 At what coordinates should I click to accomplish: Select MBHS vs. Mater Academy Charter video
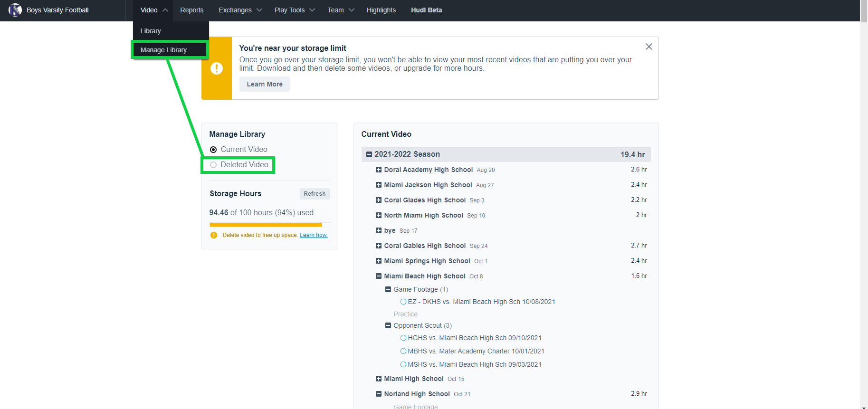[x=403, y=351]
